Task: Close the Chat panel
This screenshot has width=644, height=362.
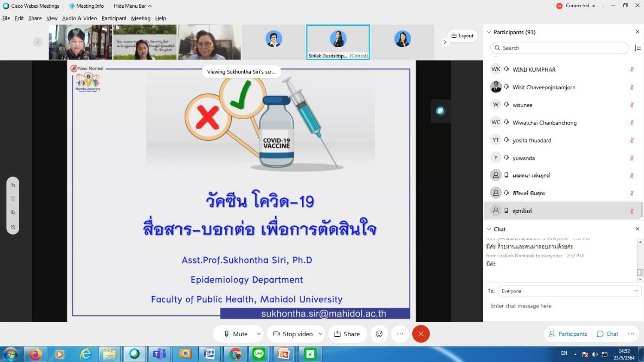Action: [x=638, y=229]
